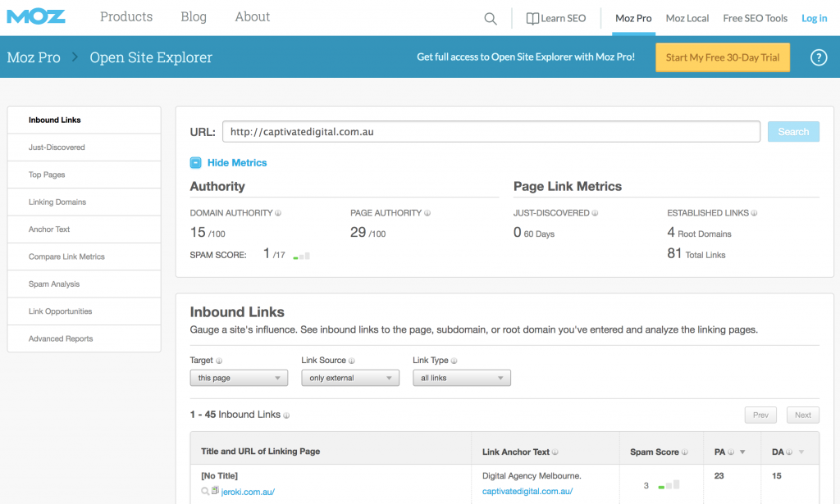Click 'Title and URL of Linking Page' header
Image resolution: width=840 pixels, height=504 pixels.
click(x=260, y=451)
